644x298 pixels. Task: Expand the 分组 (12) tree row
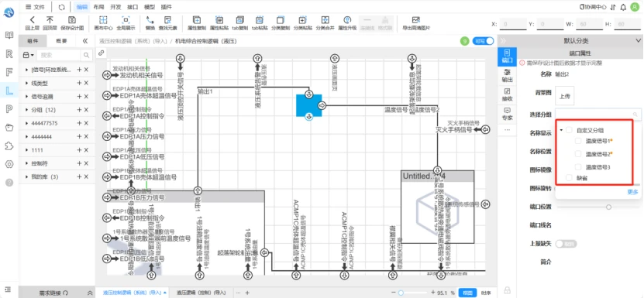[x=27, y=110]
